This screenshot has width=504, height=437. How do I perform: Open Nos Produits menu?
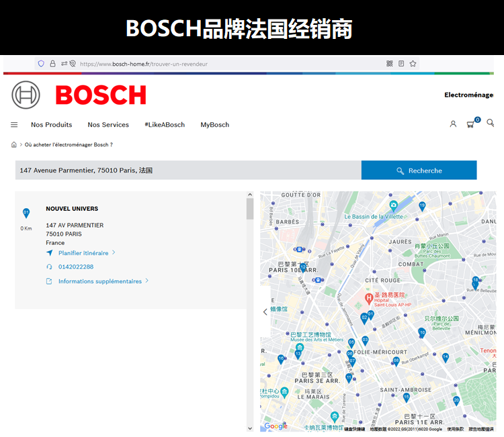[52, 125]
